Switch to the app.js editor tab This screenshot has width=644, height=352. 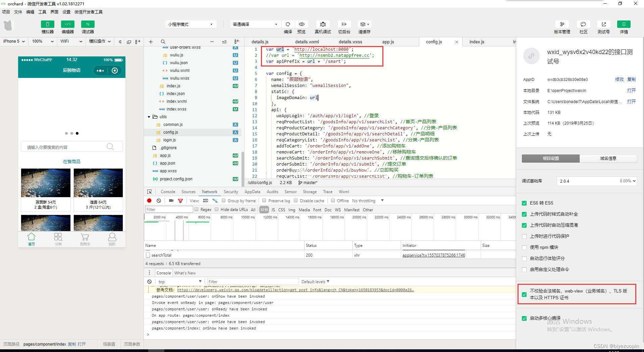pos(388,42)
